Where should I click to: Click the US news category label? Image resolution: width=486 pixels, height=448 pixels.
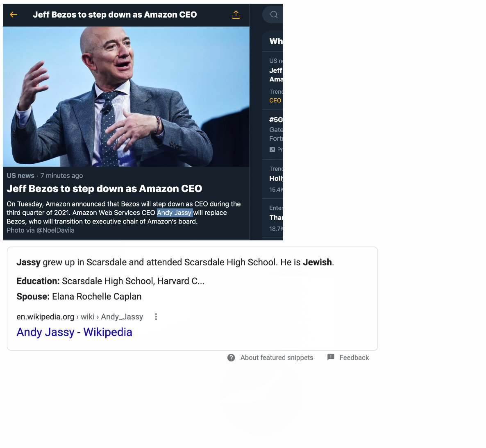point(20,175)
